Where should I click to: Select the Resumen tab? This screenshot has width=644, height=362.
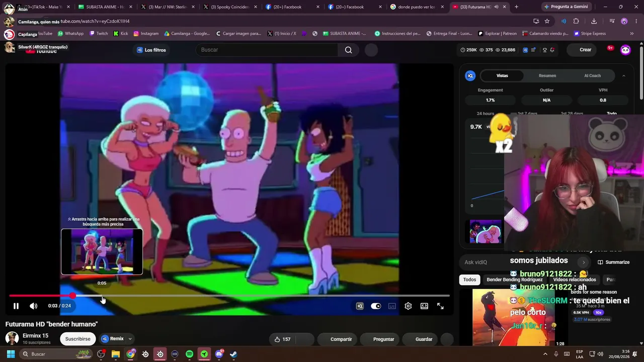coord(547,75)
